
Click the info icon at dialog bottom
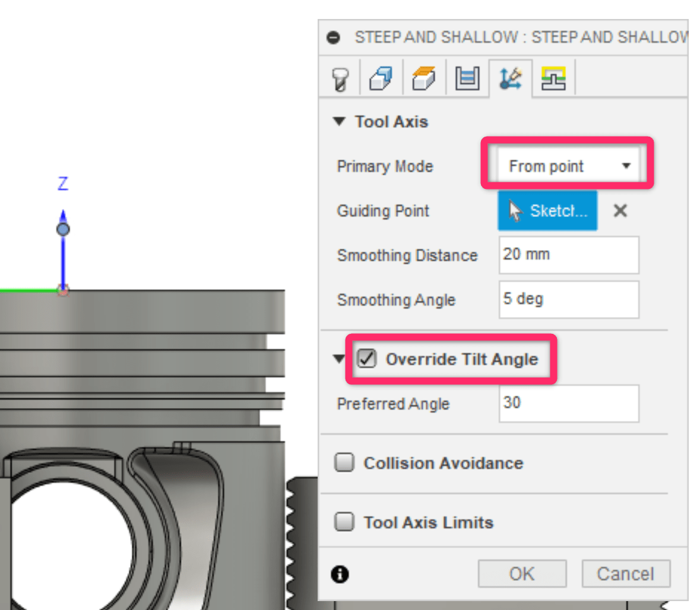(339, 574)
